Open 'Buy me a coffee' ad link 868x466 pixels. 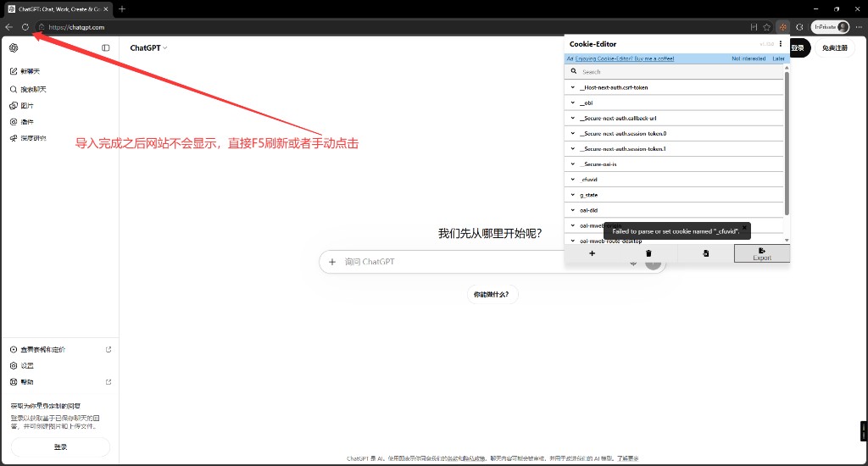[625, 58]
